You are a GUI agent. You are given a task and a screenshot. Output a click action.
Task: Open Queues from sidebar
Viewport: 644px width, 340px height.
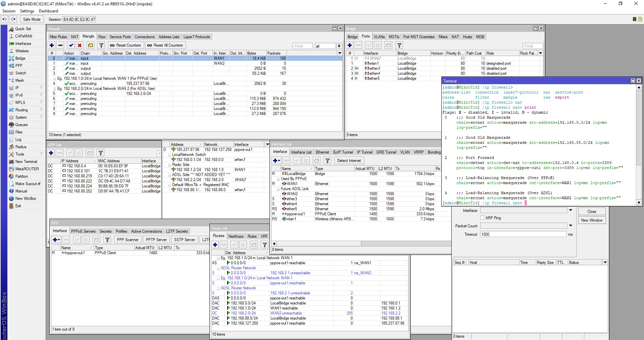[21, 125]
